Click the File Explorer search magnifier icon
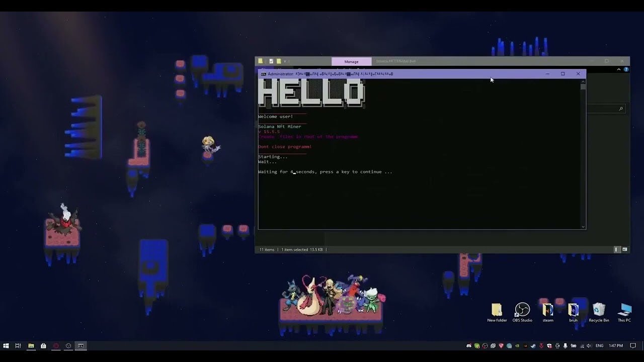The height and width of the screenshot is (362, 644). [621, 109]
